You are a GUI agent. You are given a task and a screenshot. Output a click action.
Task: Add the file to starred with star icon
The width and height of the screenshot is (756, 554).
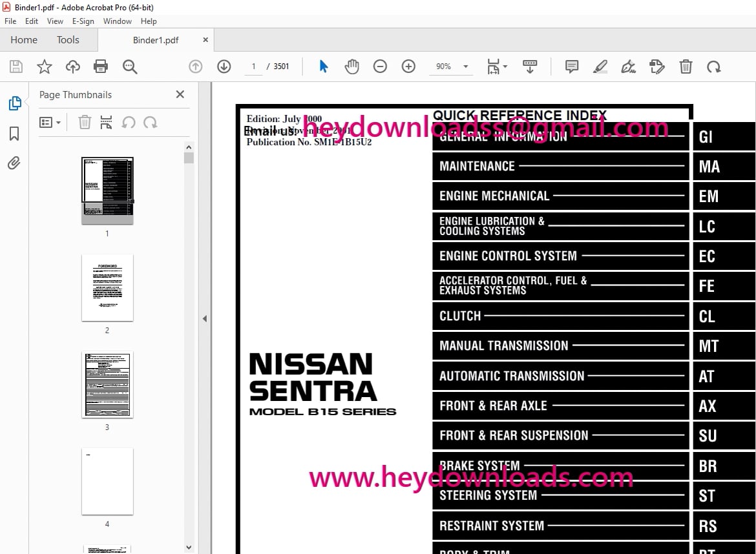45,67
